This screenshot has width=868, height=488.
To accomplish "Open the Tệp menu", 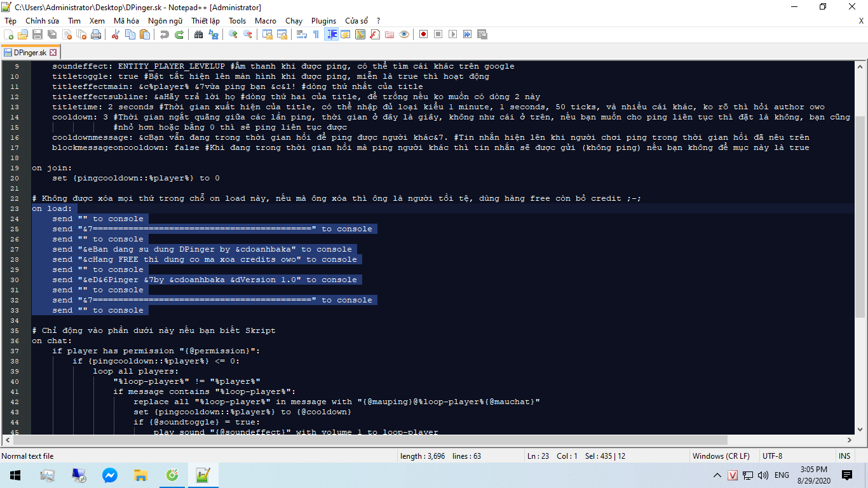I will pos(11,21).
